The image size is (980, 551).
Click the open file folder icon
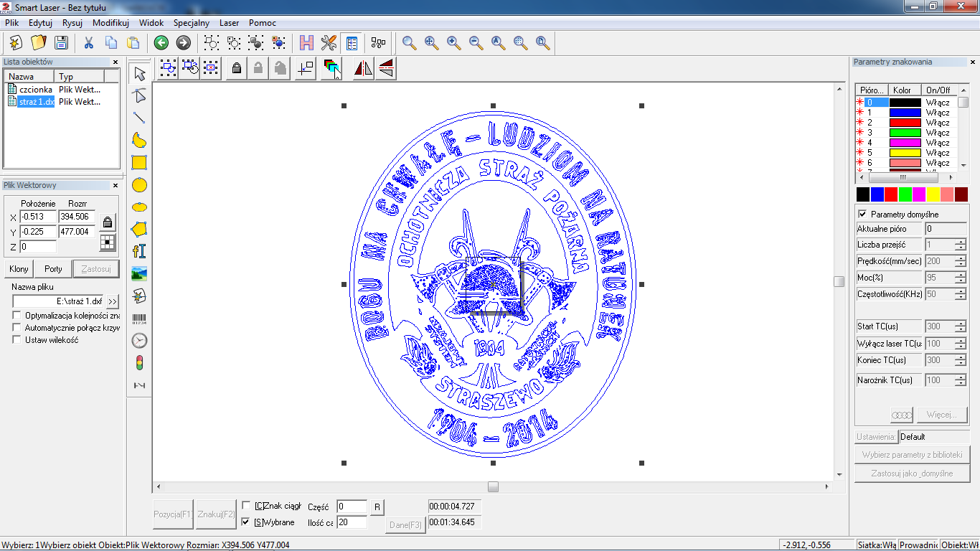click(x=38, y=42)
